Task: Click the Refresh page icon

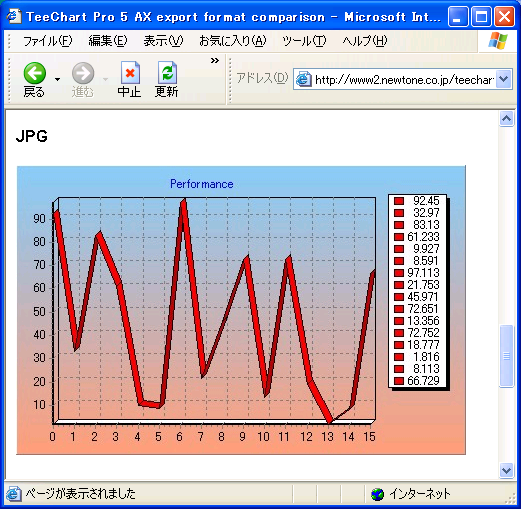Action: click(167, 73)
